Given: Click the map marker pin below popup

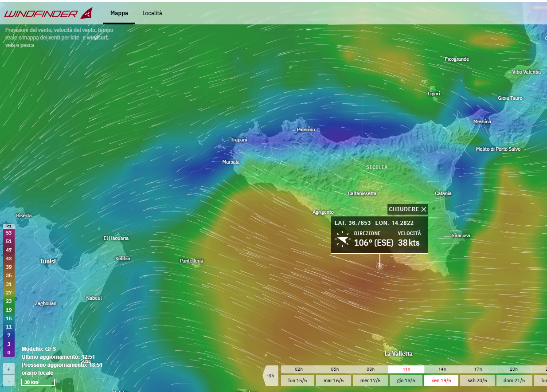Looking at the screenshot, I should pyautogui.click(x=380, y=267).
